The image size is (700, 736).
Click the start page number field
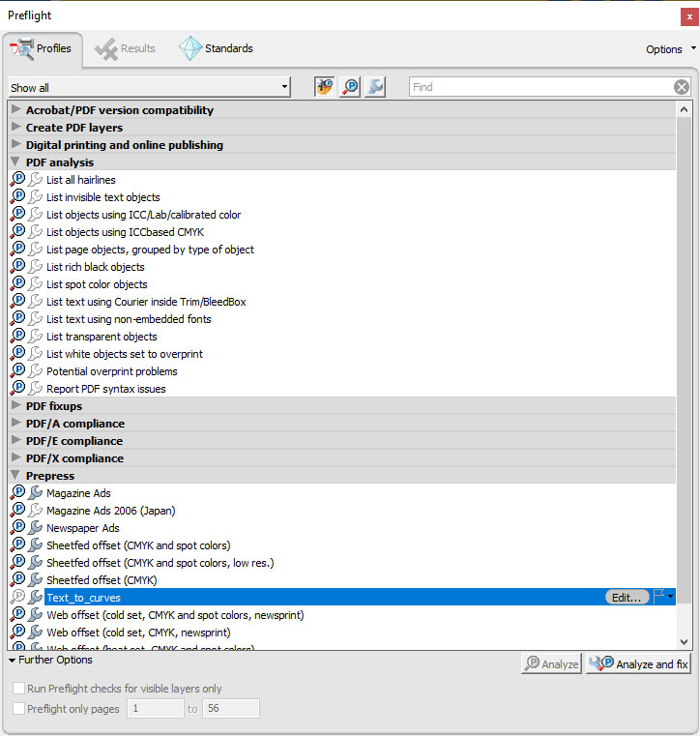pos(156,708)
